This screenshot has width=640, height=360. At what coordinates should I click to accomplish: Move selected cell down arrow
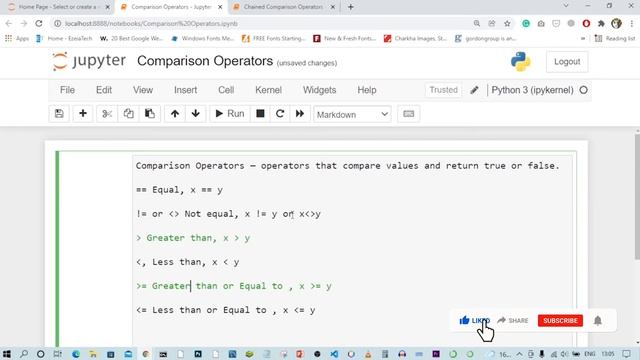(x=196, y=114)
